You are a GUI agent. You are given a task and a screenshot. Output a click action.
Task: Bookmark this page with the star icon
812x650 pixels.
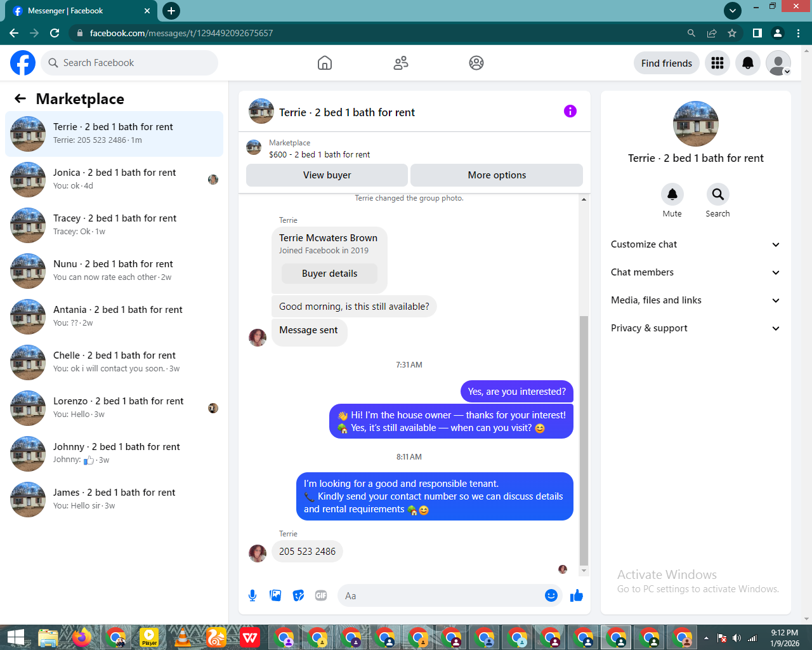click(x=732, y=33)
